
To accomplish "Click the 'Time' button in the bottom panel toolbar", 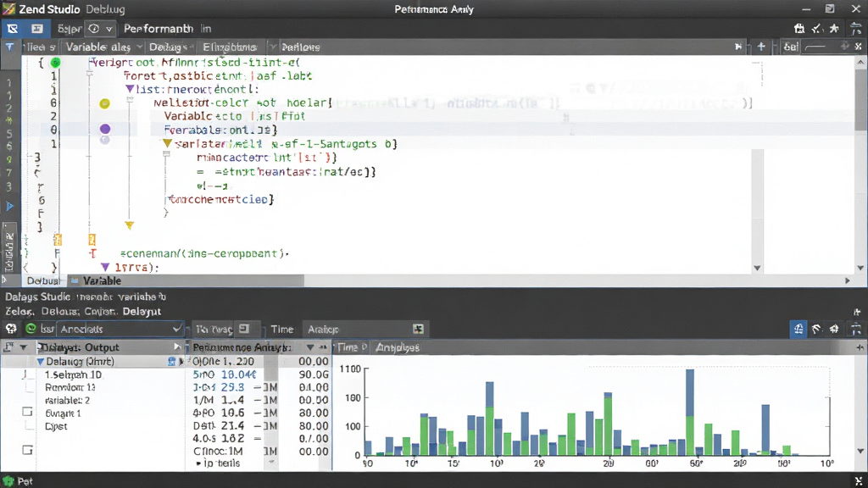I will 281,330.
